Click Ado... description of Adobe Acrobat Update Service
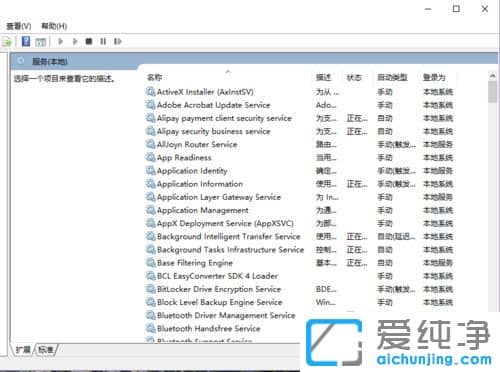Screen dimensions: 500x372 pyautogui.click(x=326, y=105)
